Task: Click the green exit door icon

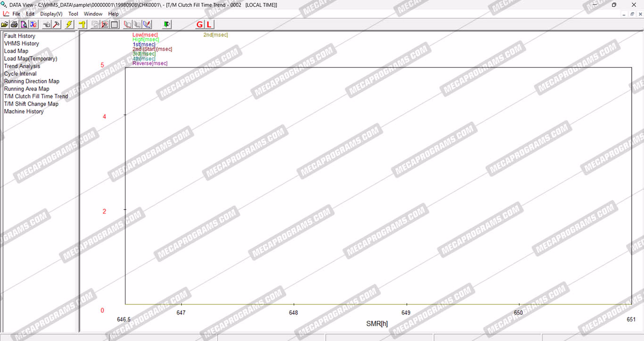Action: pyautogui.click(x=167, y=25)
